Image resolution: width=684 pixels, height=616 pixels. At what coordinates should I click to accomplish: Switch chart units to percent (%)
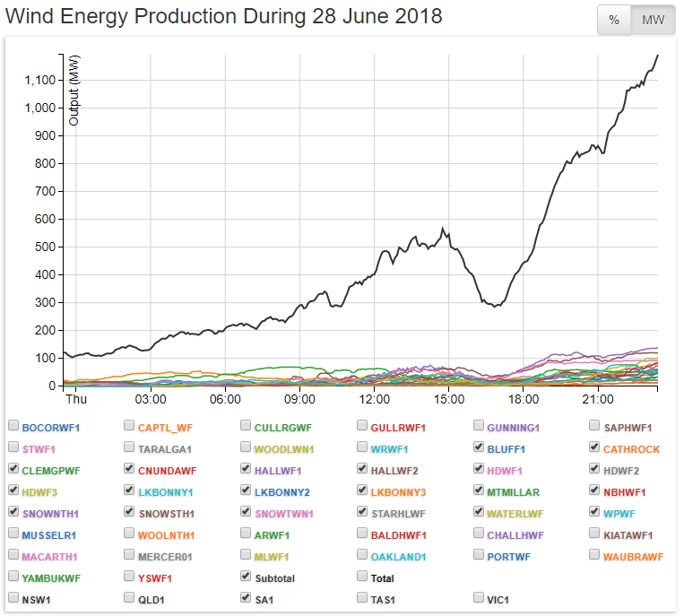click(614, 21)
